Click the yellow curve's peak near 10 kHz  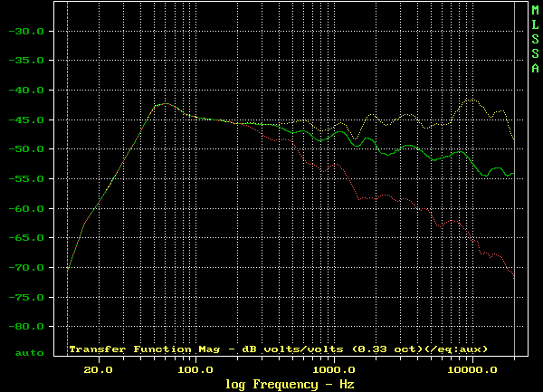pyautogui.click(x=471, y=100)
